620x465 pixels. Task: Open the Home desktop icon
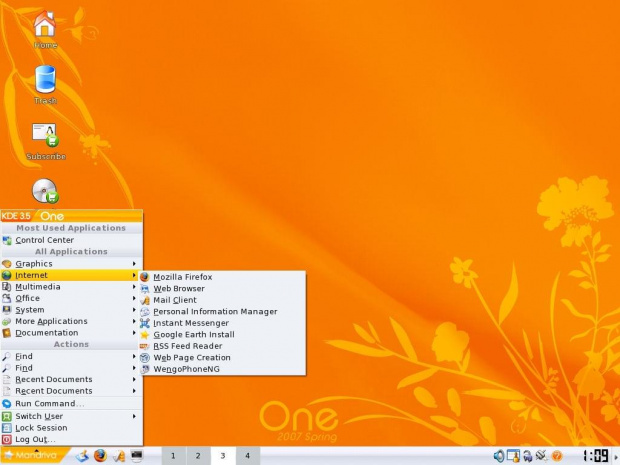tap(45, 30)
